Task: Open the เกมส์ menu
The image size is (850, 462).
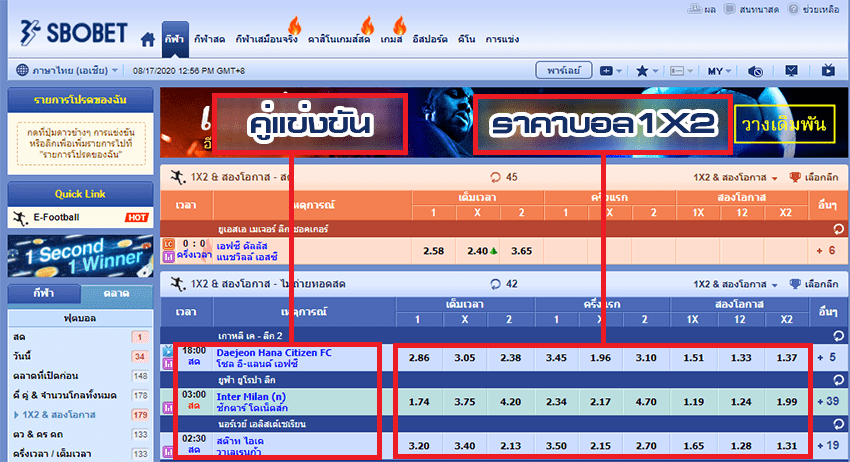Action: (391, 39)
